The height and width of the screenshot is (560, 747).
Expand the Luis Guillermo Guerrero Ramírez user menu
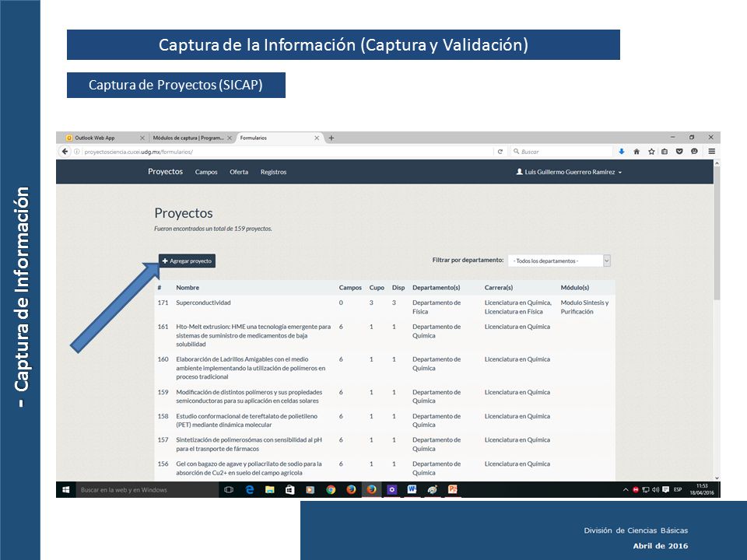pyautogui.click(x=570, y=172)
